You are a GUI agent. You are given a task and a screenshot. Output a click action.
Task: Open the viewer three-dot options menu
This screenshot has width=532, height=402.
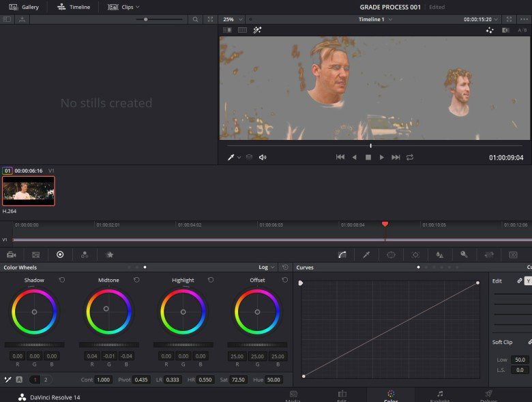524,19
